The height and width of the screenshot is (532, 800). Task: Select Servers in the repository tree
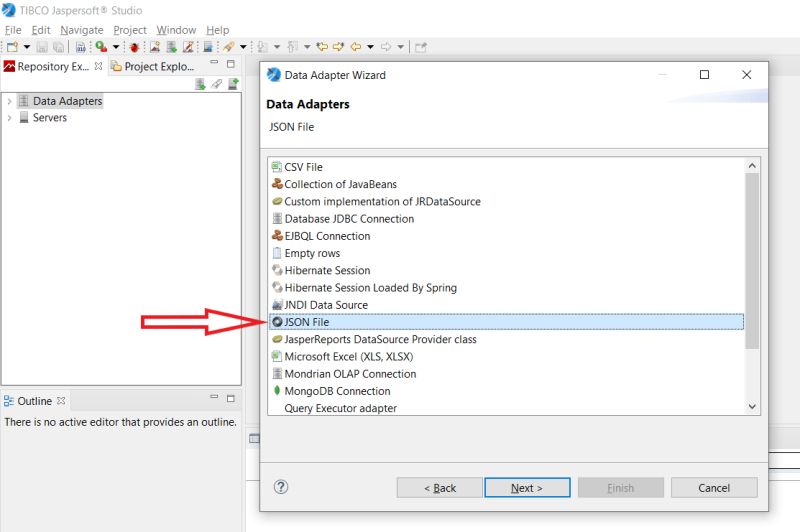[49, 117]
